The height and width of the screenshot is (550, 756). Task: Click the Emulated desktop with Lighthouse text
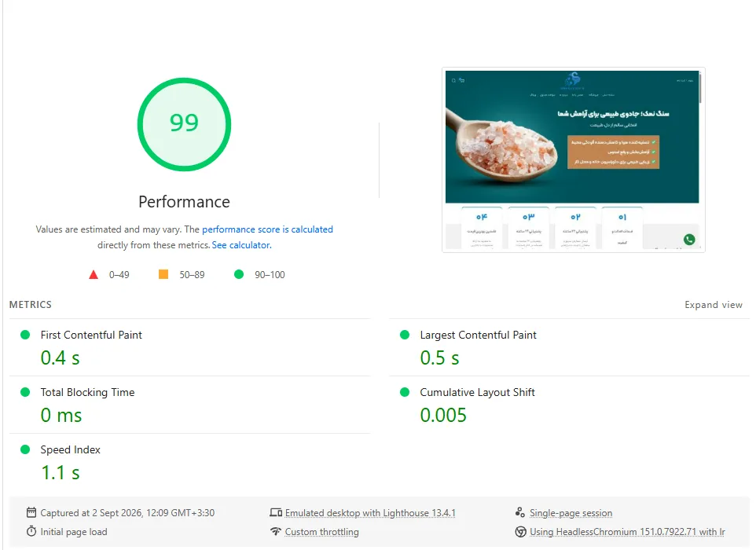[x=370, y=513]
